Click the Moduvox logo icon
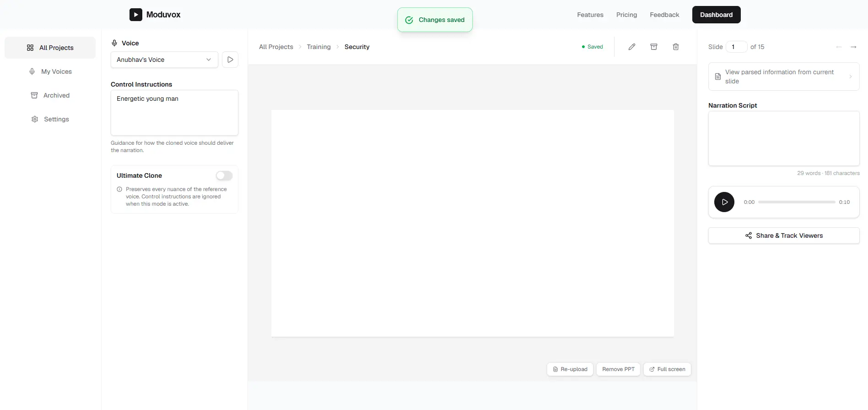The image size is (868, 410). [x=135, y=15]
